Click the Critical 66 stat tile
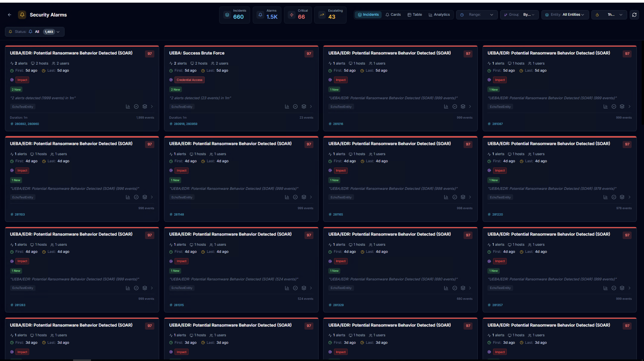This screenshot has width=644, height=361. coord(298,15)
